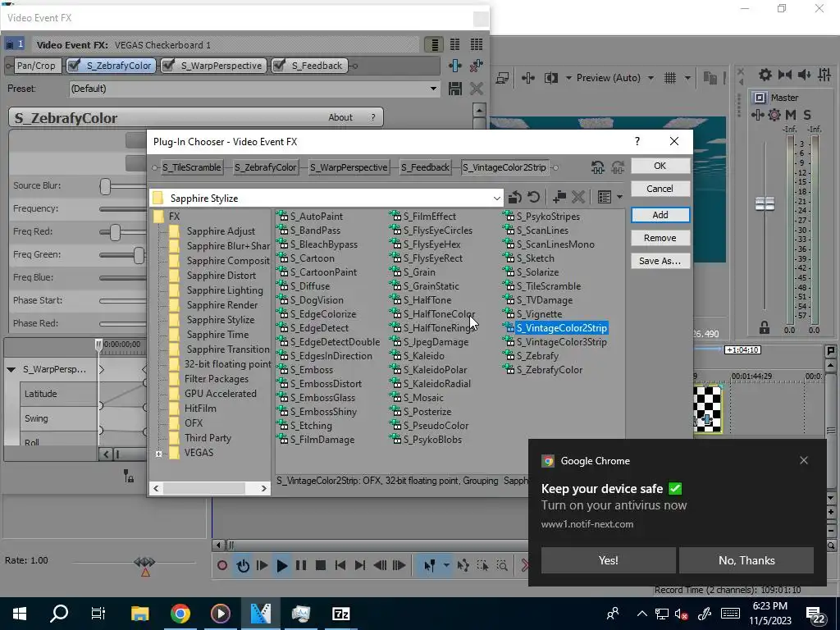Image resolution: width=840 pixels, height=630 pixels.
Task: Select Sapphire Distort folder in tree
Action: click(x=221, y=276)
